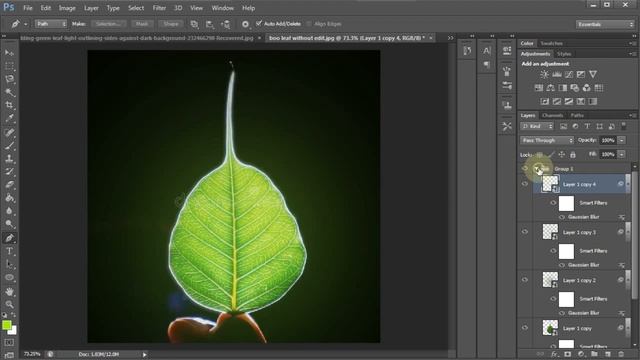Collapse Group 1 disclosure triangle
Screen dimensions: 640x360
[537, 168]
